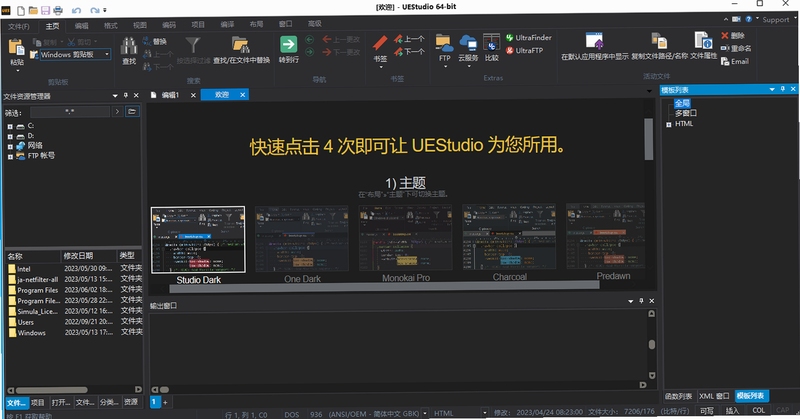The width and height of the screenshot is (800, 419).
Task: Expand the HTML template node
Action: coord(668,125)
